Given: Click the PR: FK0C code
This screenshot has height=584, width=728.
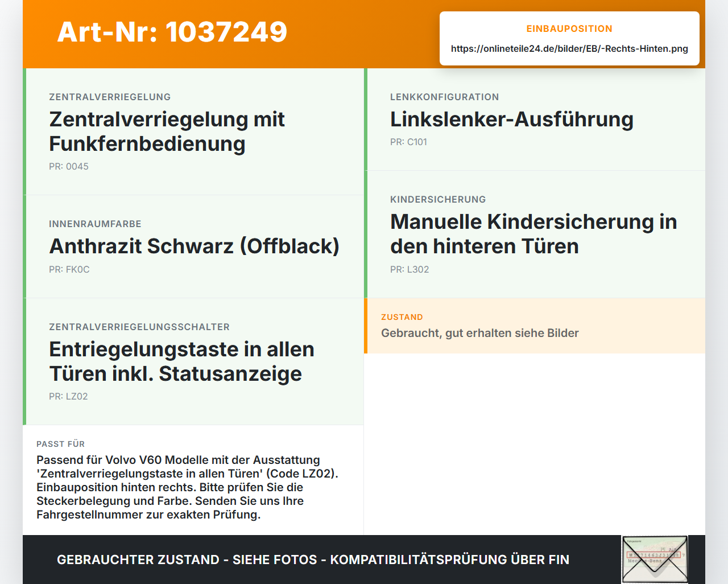Looking at the screenshot, I should click(x=69, y=270).
